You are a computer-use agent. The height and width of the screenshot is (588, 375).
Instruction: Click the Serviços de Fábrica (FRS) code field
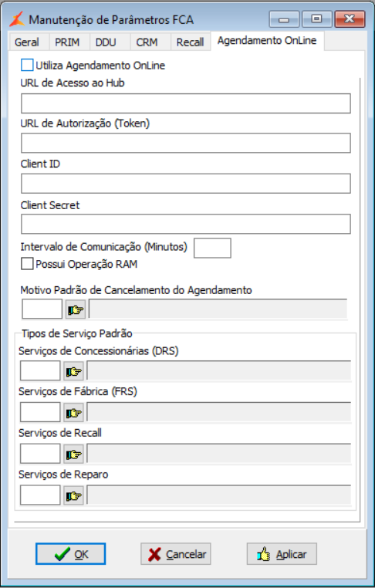pos(40,412)
